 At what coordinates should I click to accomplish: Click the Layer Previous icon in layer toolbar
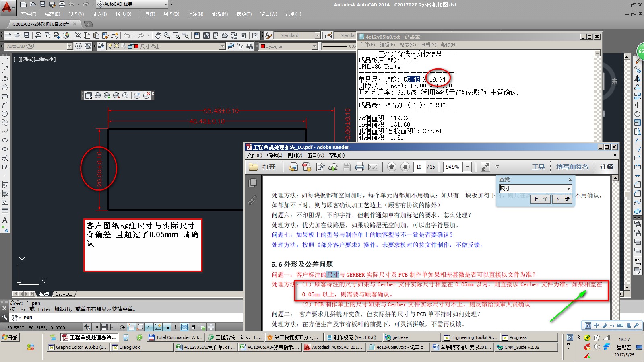click(240, 46)
